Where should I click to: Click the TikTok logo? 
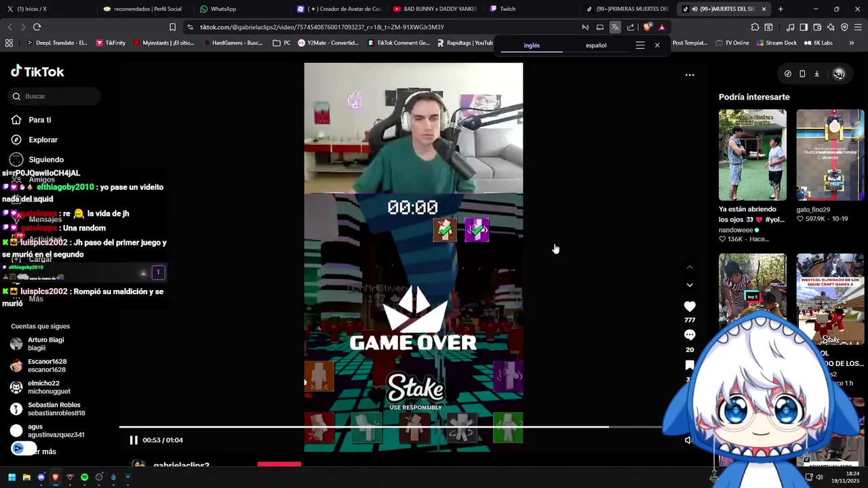pyautogui.click(x=37, y=72)
